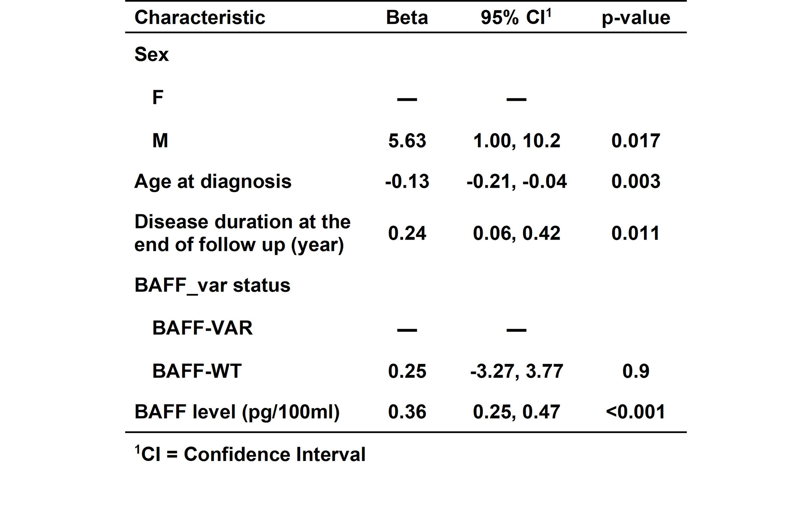Click the BAFF-VAR reference row label
812x517 pixels.
(x=202, y=328)
